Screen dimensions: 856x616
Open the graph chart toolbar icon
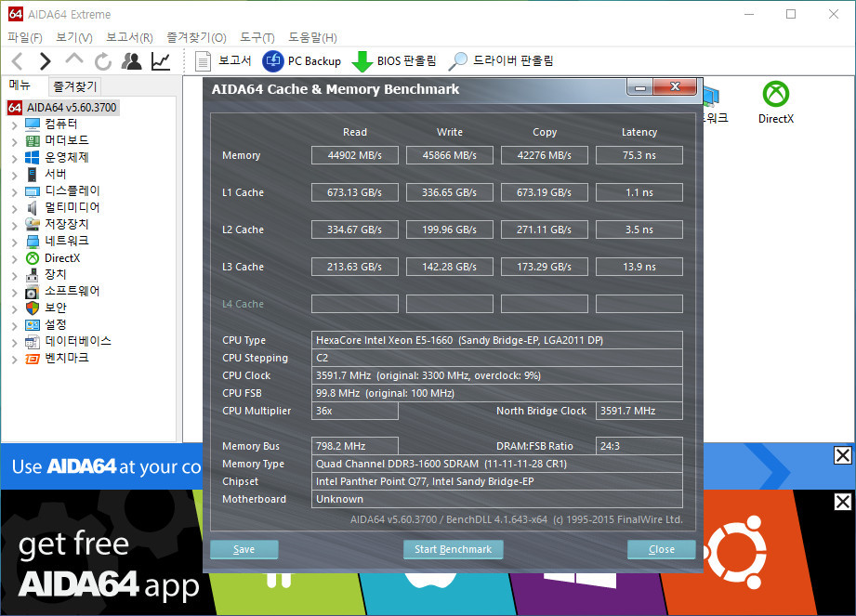click(x=161, y=61)
